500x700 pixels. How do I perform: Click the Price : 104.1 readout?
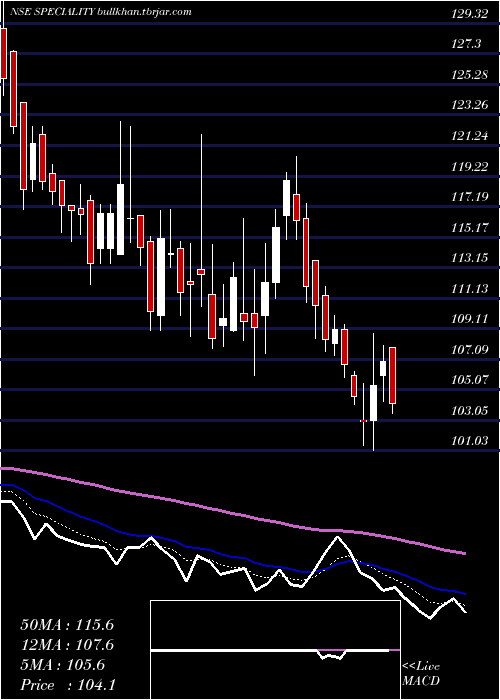point(68,685)
